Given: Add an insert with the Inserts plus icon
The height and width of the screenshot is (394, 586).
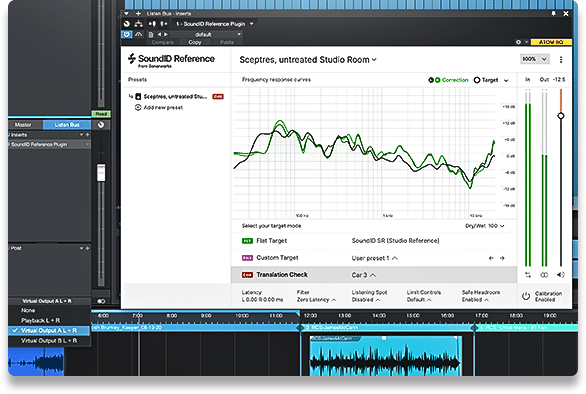Looking at the screenshot, I should 87,135.
